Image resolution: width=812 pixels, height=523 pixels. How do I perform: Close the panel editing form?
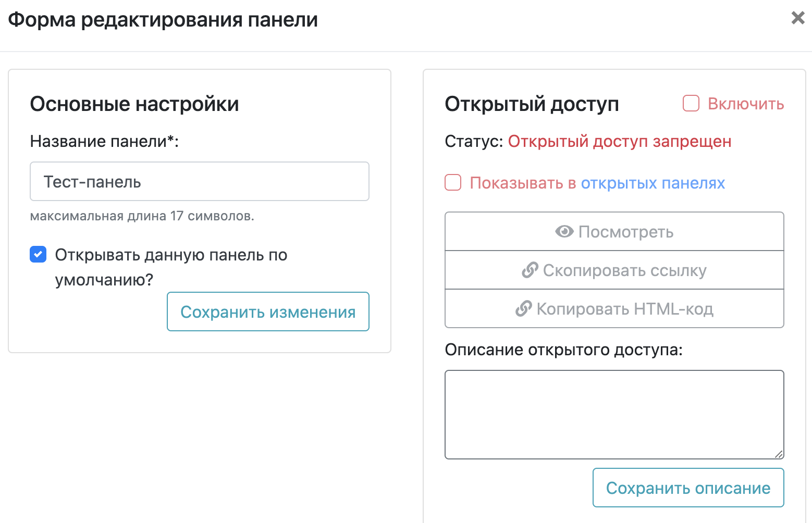(797, 18)
